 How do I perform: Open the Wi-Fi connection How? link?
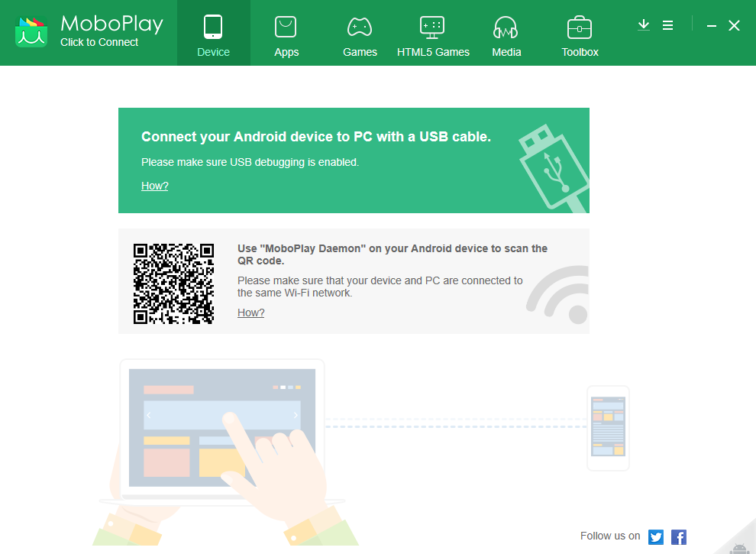(250, 313)
